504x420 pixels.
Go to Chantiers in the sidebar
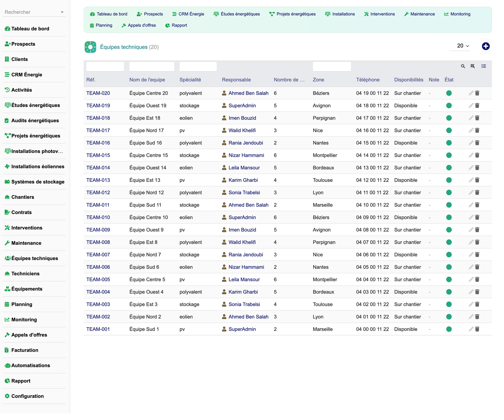click(23, 197)
